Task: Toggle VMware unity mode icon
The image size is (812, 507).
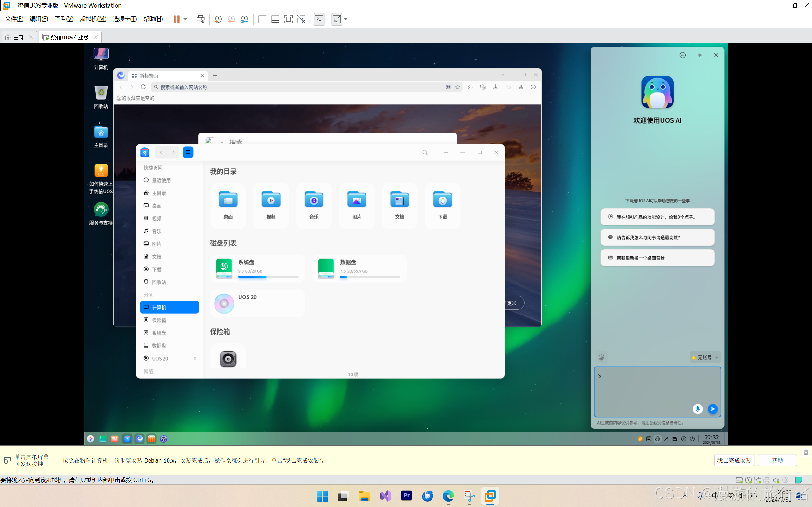Action: coord(301,19)
